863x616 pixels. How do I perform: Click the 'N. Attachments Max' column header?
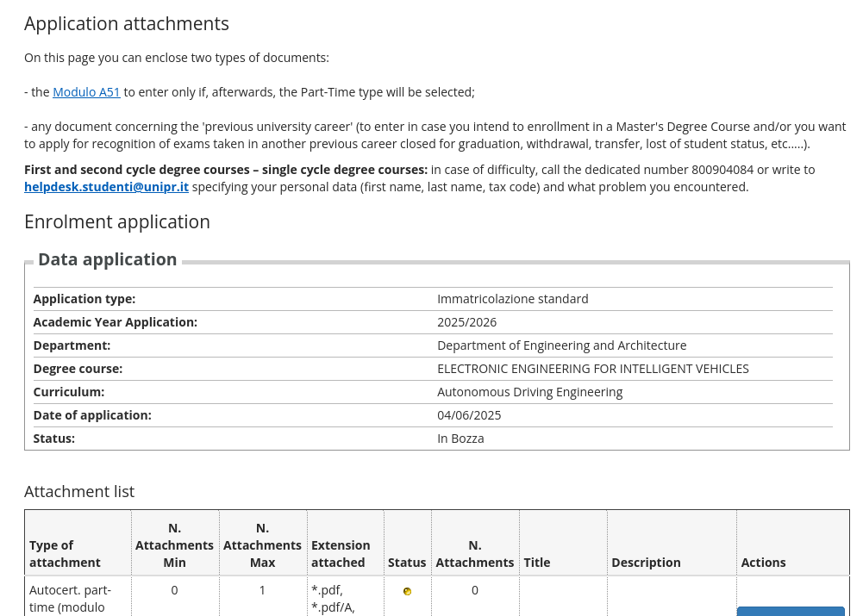click(x=262, y=545)
